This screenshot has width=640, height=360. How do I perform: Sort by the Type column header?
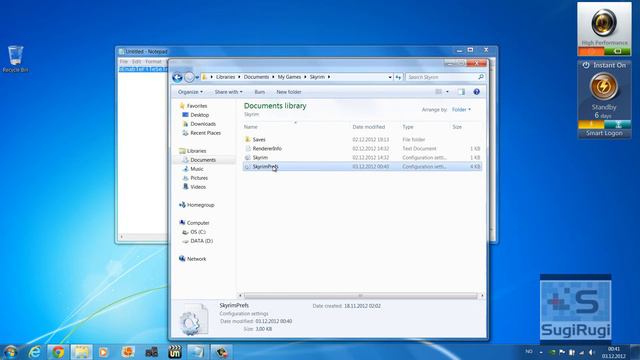(x=408, y=127)
